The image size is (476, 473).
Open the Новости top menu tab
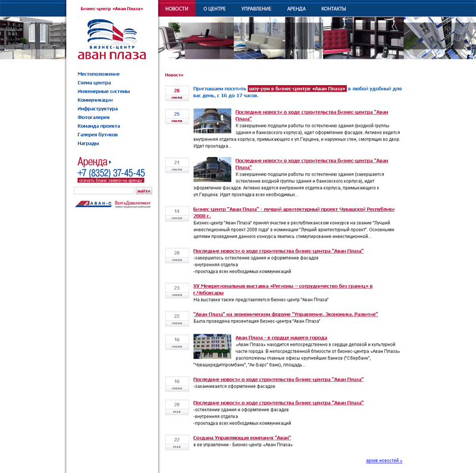pos(177,8)
